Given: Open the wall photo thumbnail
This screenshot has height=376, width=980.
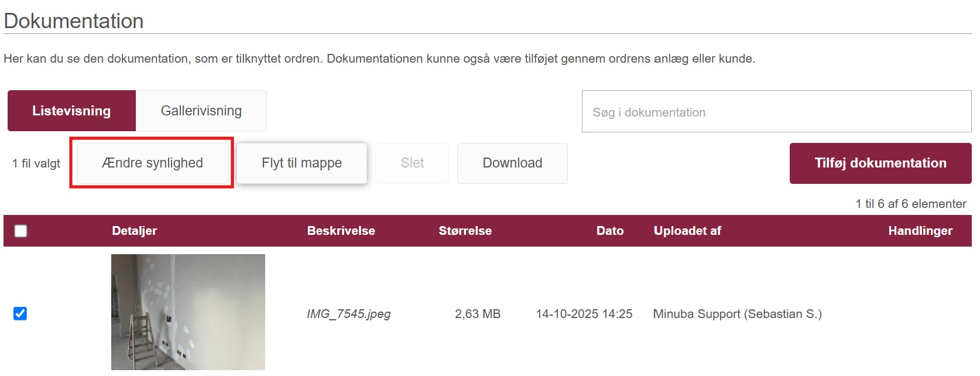Looking at the screenshot, I should coord(188,312).
